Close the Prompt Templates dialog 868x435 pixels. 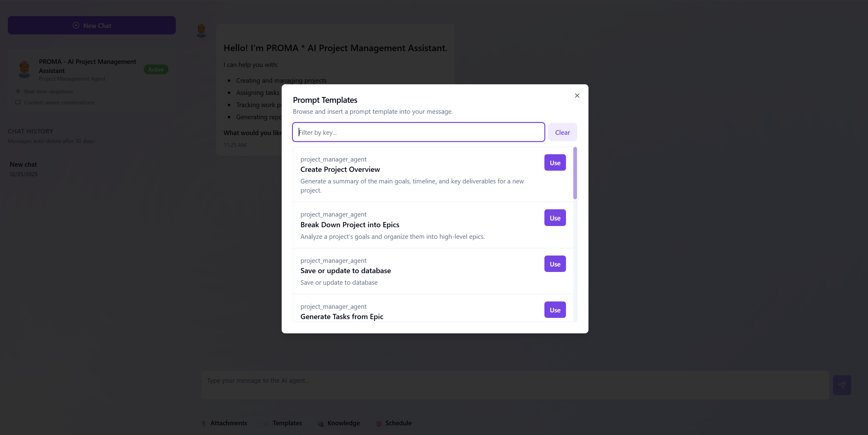(x=577, y=96)
